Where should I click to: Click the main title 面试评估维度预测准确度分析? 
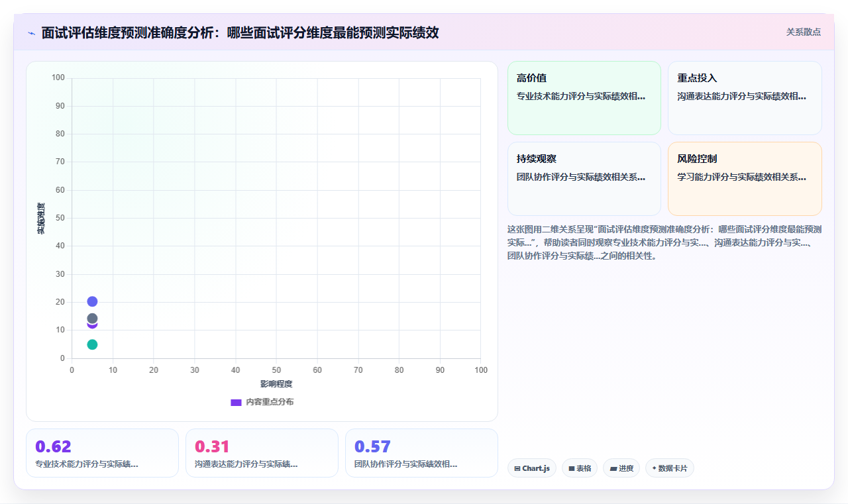pyautogui.click(x=240, y=33)
